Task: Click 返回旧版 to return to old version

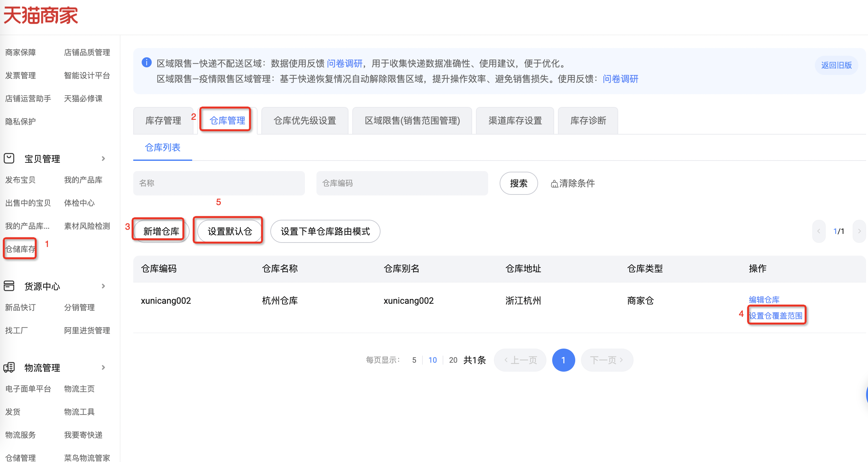Action: (x=836, y=65)
